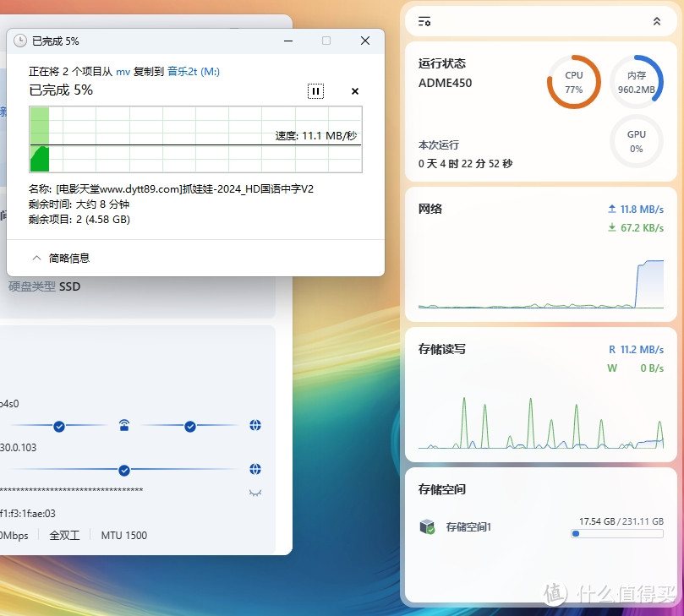Click the router icon in the network topology
This screenshot has width=684, height=616.
pyautogui.click(x=124, y=427)
